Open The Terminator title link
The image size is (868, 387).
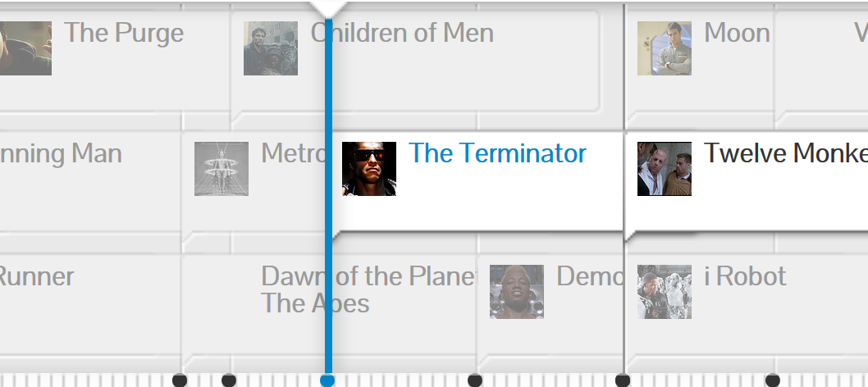tap(497, 153)
